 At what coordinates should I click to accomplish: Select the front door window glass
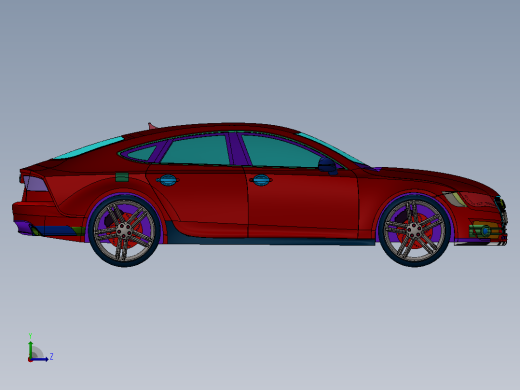[x=279, y=152]
